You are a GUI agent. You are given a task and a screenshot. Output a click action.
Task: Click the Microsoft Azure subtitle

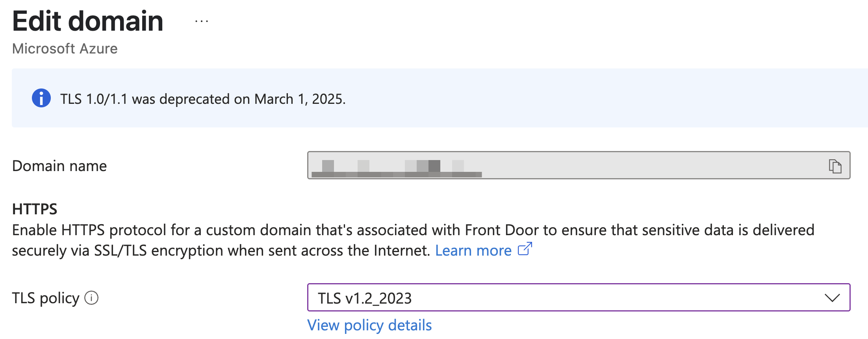(65, 49)
